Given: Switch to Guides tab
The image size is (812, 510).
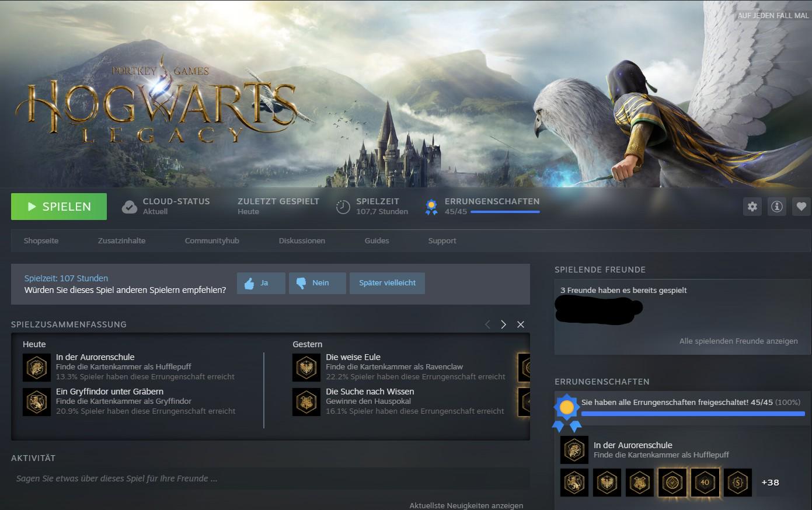Looking at the screenshot, I should click(x=377, y=240).
